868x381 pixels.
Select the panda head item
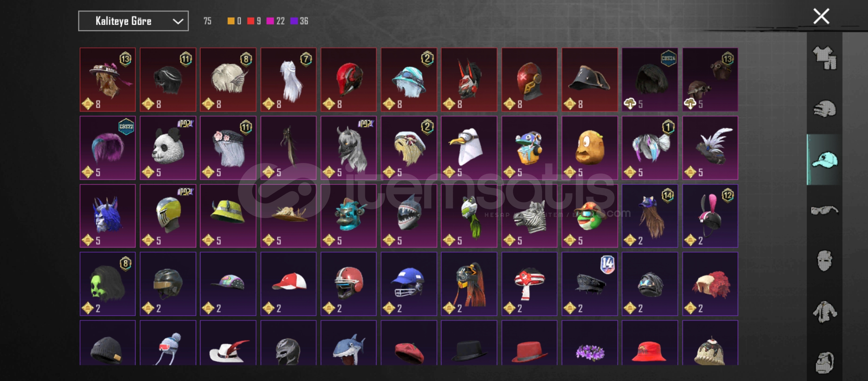(168, 148)
